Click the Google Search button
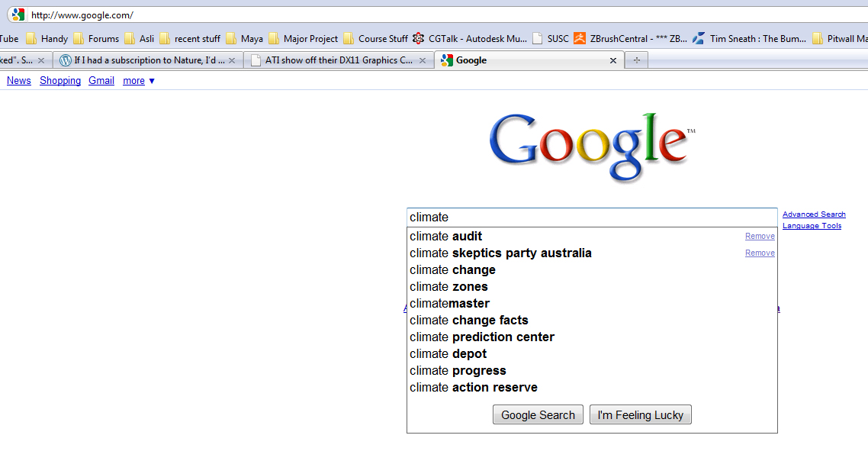868x461 pixels. [538, 415]
